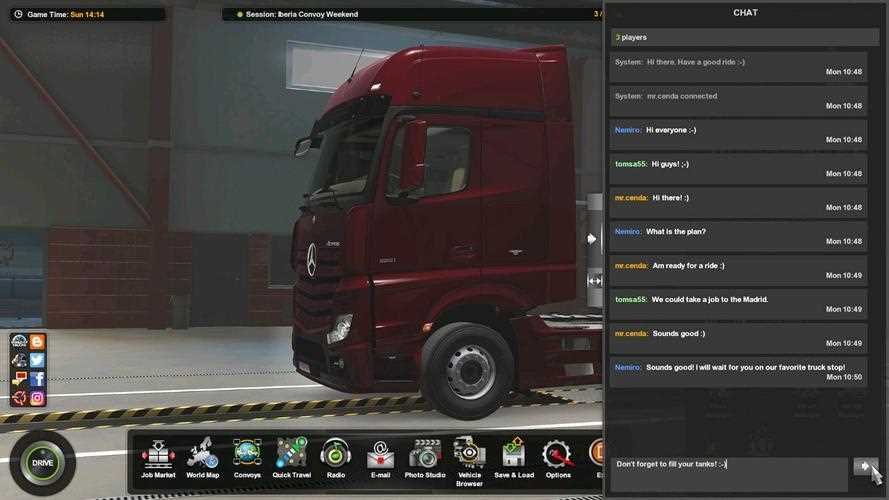
Task: Select Nemiro's "Hi everyone :-)" message
Action: point(738,135)
